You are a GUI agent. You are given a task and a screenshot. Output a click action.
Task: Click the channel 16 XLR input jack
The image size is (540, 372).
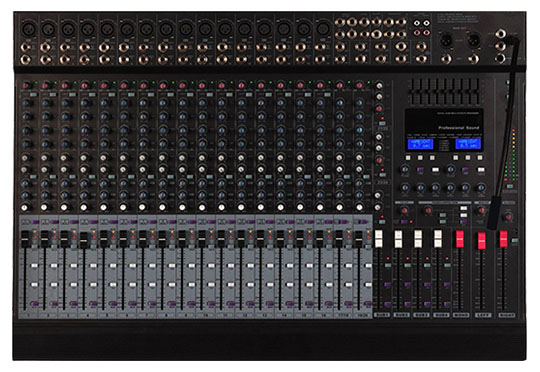tap(323, 29)
